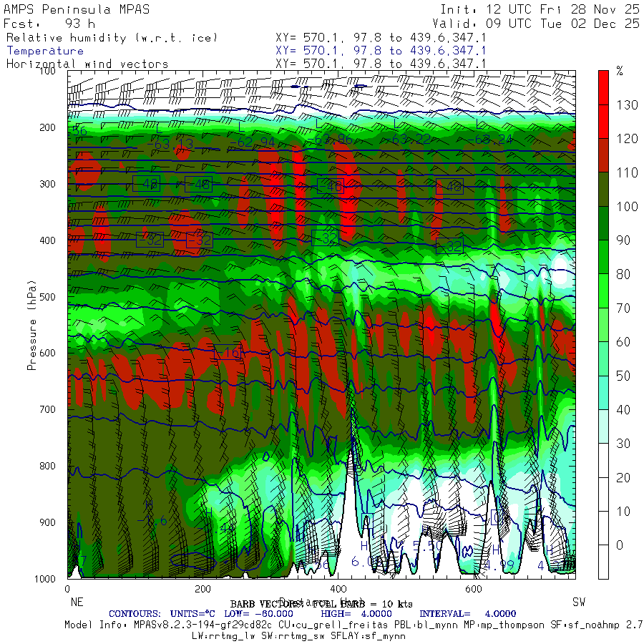
Task: Click the '-63.13' temperature minimum label
Action: (170, 144)
